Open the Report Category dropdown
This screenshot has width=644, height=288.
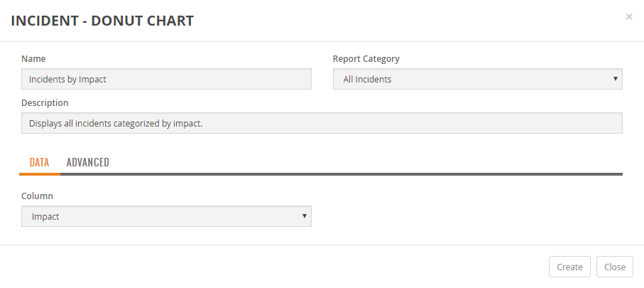[478, 79]
